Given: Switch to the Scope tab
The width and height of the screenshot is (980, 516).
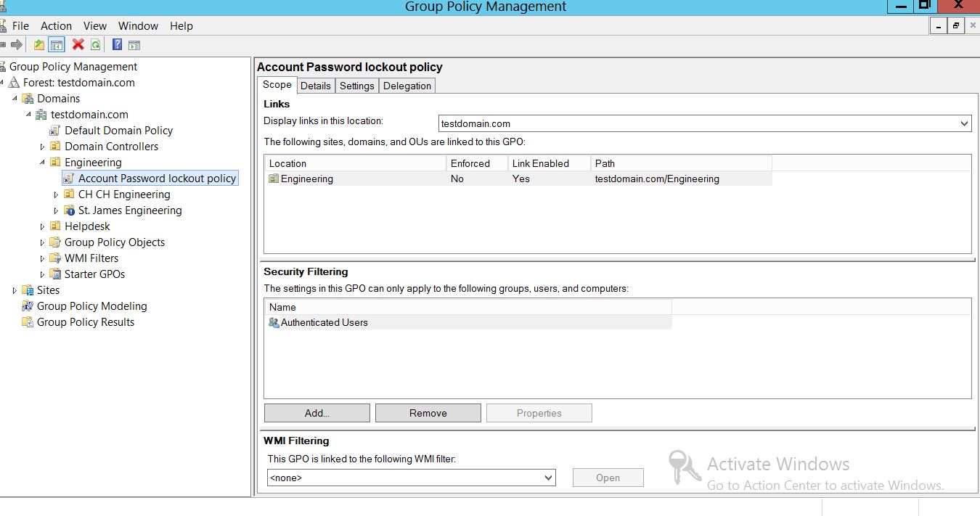Looking at the screenshot, I should [277, 85].
